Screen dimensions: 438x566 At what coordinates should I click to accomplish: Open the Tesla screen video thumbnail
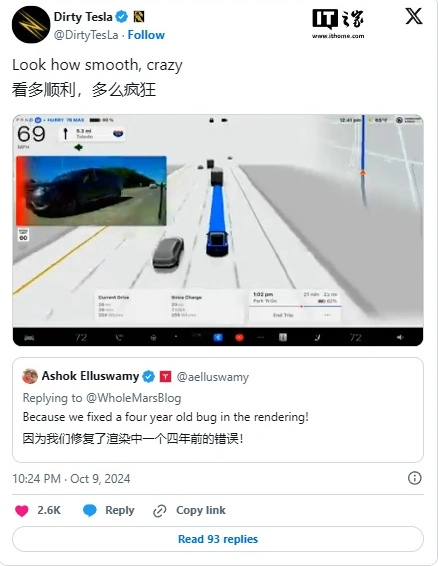[x=218, y=230]
